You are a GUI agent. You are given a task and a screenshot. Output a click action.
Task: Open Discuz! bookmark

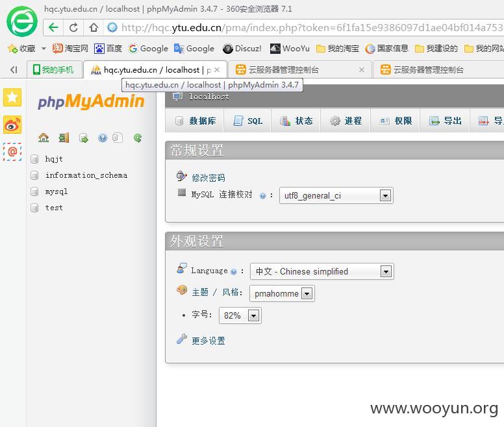242,49
